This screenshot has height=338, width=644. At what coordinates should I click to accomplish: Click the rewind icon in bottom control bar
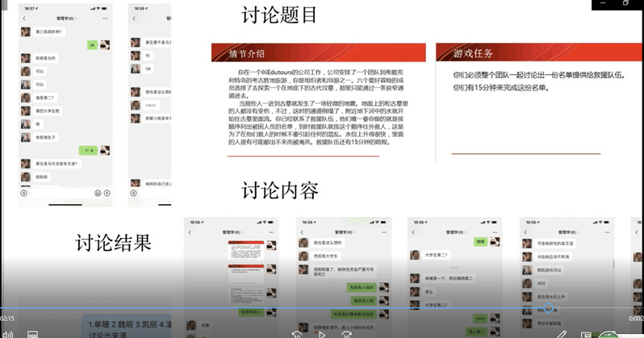coord(296,333)
